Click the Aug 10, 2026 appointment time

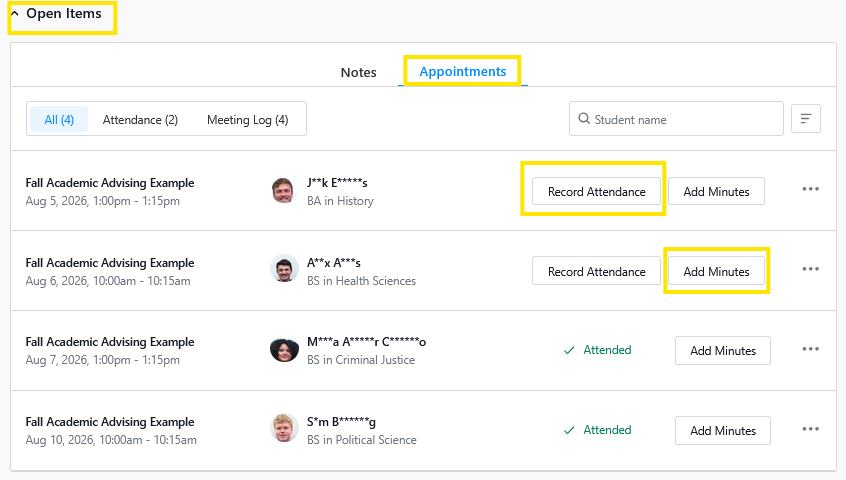tap(111, 440)
